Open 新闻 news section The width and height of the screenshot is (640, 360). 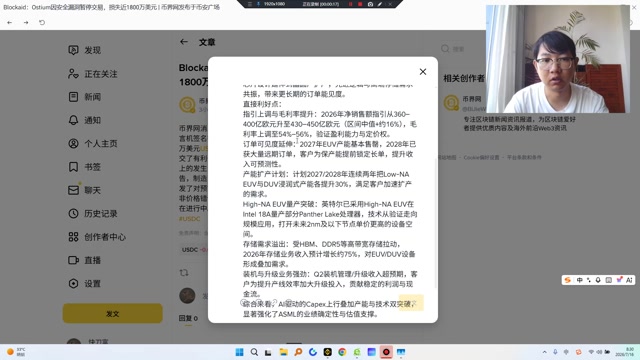pos(84,97)
